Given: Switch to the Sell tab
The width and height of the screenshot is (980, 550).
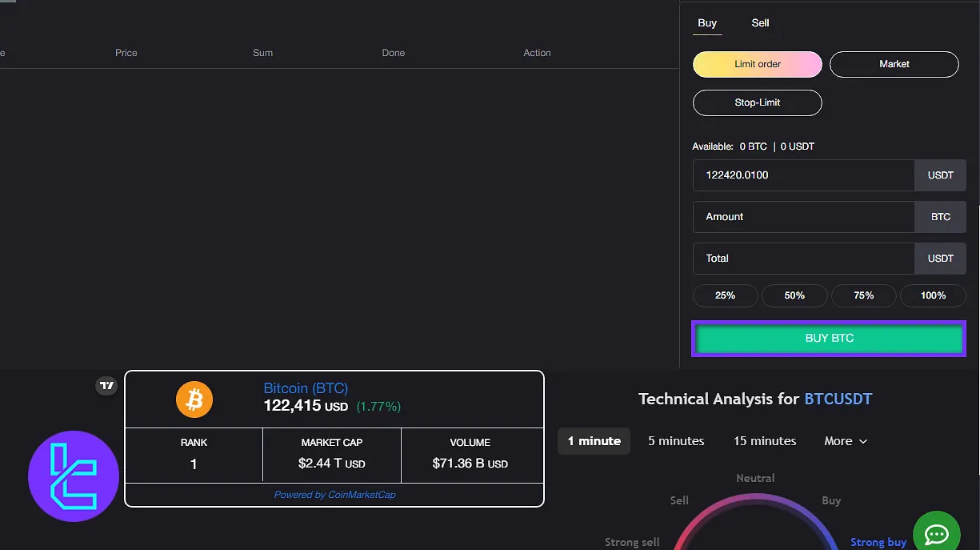Looking at the screenshot, I should [760, 22].
